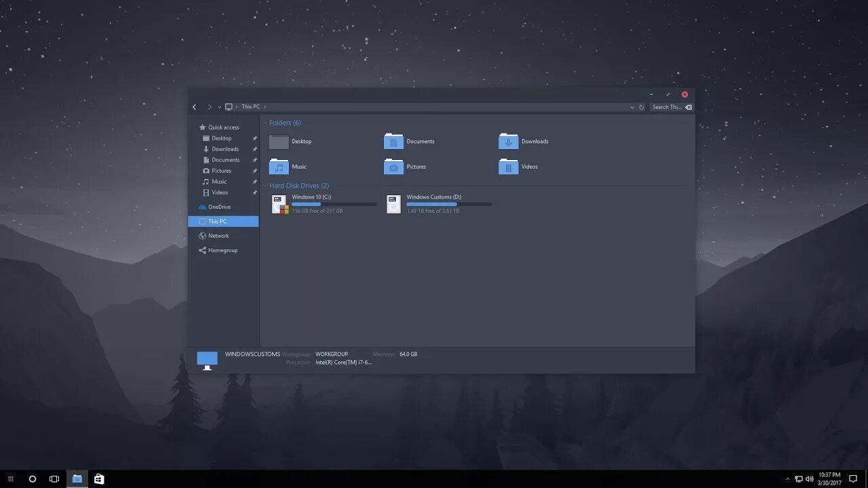This screenshot has height=488, width=868.
Task: Select the Downloads folder icon in main pane
Action: tap(508, 142)
